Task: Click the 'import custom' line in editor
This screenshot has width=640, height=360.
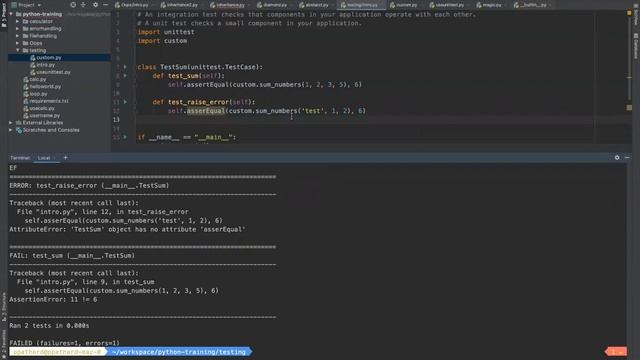Action: pyautogui.click(x=162, y=41)
